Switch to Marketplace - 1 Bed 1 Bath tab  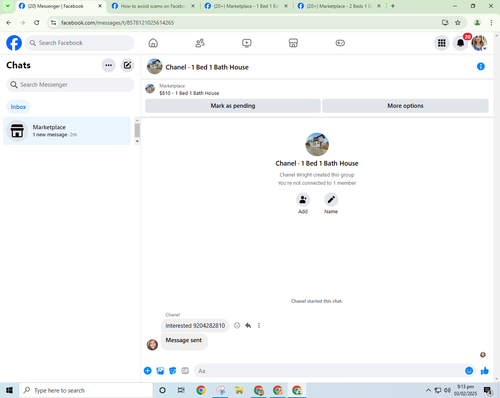click(x=246, y=6)
